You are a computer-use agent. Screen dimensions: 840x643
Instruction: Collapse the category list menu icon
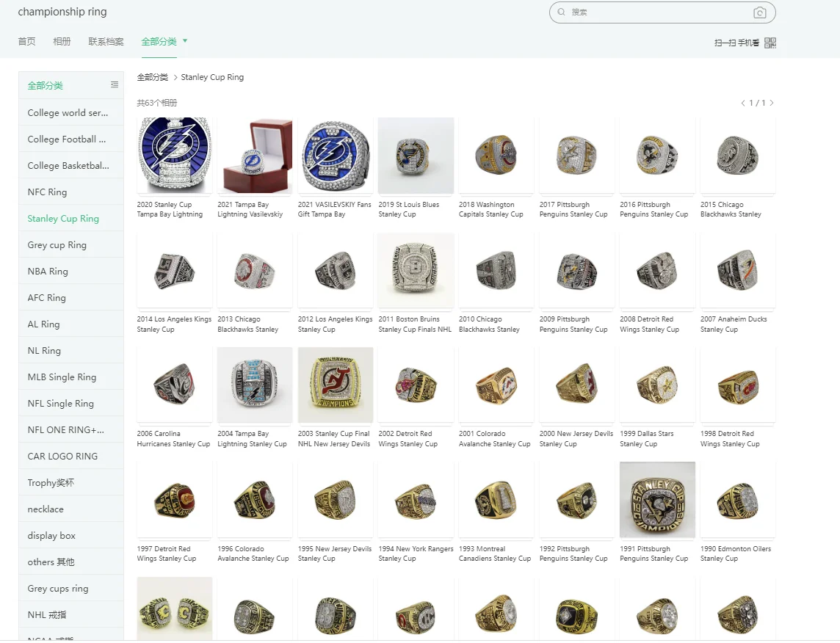click(114, 84)
